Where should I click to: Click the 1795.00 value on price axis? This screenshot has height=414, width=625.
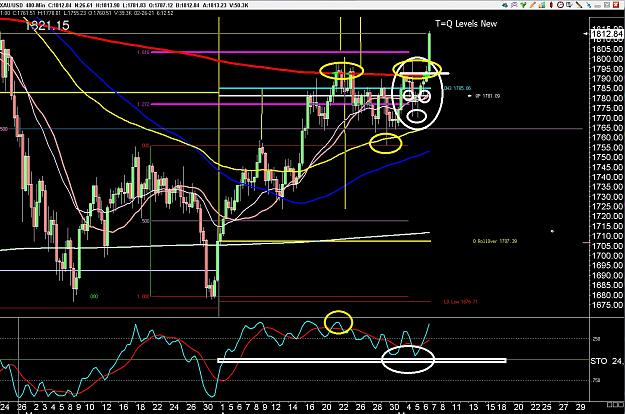[607, 69]
